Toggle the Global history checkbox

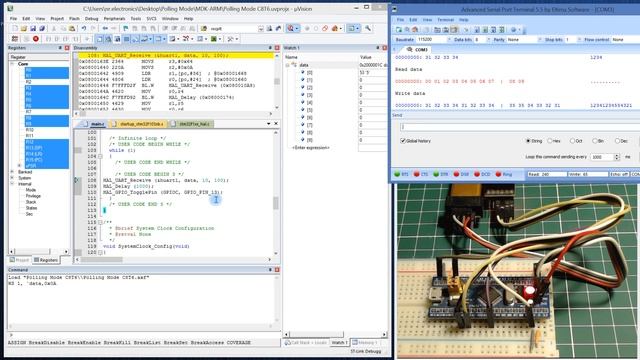(403, 141)
